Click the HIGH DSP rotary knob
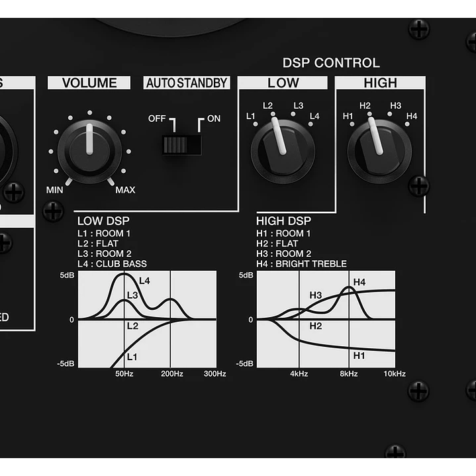 [379, 151]
